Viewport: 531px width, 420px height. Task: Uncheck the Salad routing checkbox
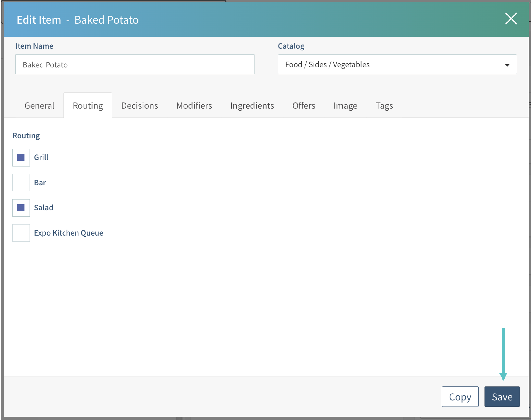point(21,208)
